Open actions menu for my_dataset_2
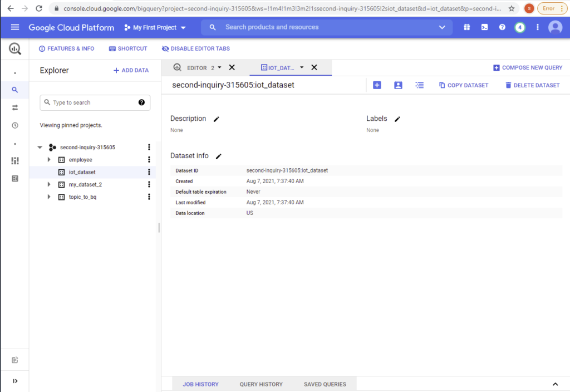Viewport: 570px width, 392px height. pos(149,185)
